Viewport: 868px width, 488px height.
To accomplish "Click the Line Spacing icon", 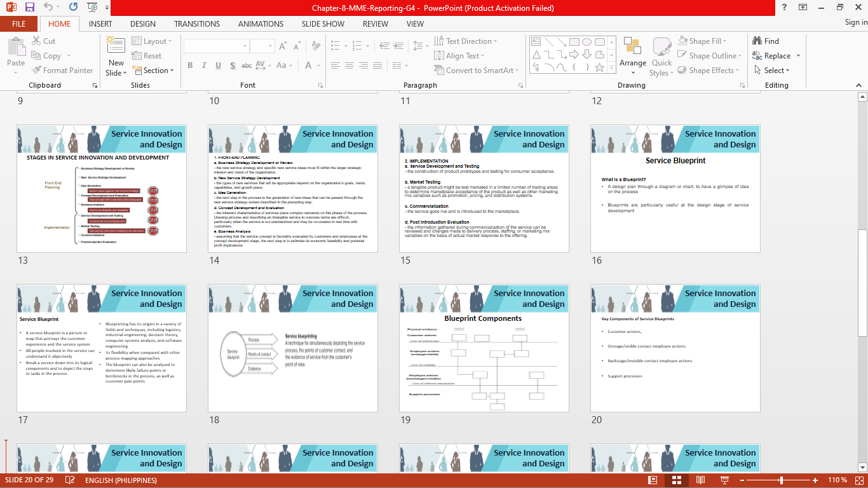I will coord(417,46).
